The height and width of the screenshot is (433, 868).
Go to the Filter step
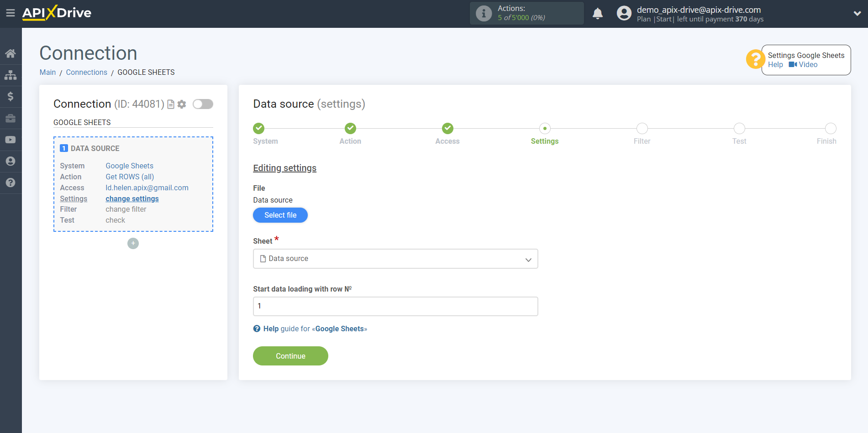(642, 128)
